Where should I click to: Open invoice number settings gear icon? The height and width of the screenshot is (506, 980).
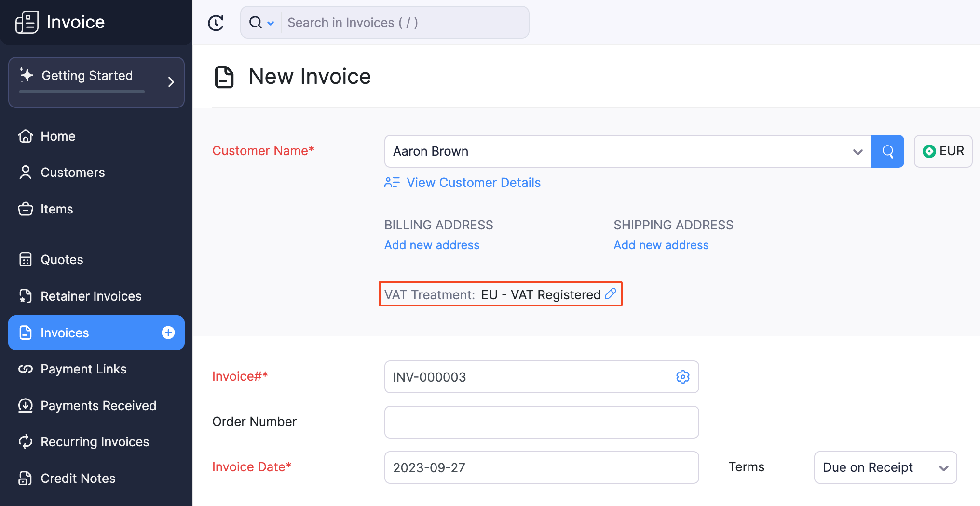(682, 377)
